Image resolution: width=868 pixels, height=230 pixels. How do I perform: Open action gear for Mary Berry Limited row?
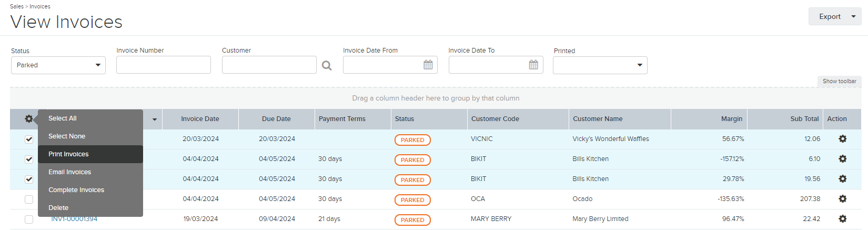point(842,219)
